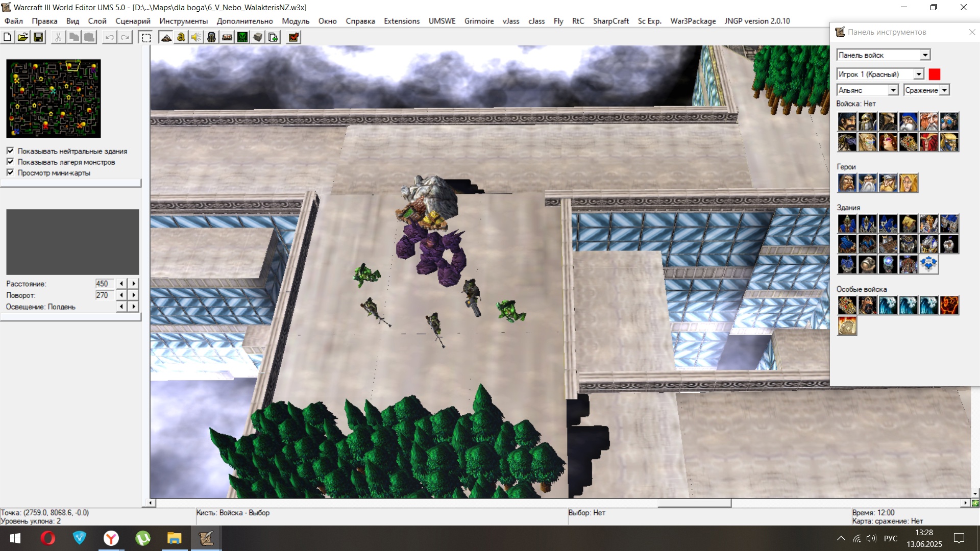
Task: Save the map with floppy icon
Action: [x=38, y=37]
